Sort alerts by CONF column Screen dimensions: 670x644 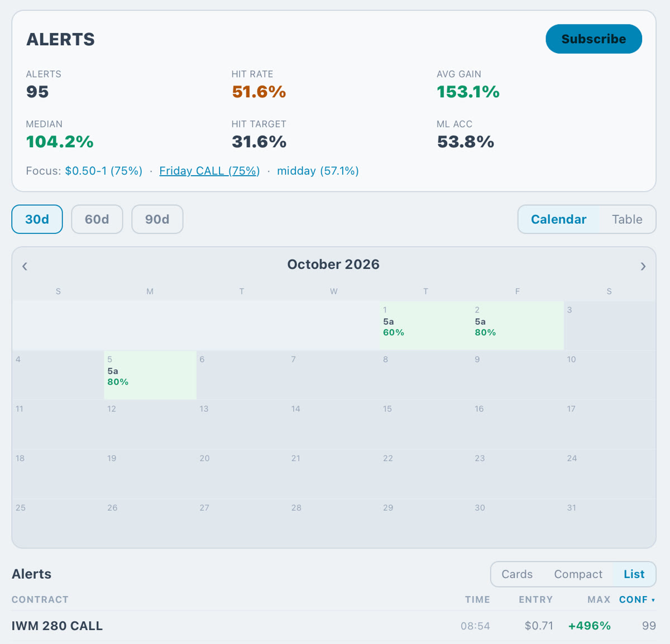tap(637, 599)
